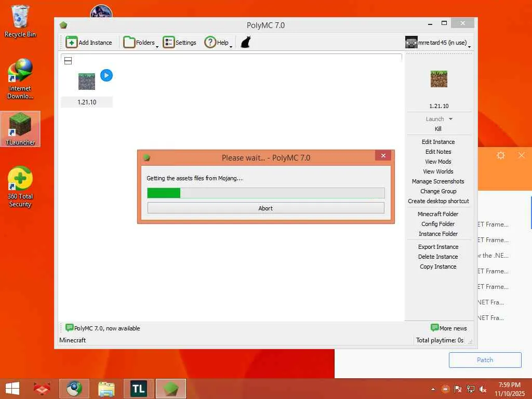Open the Recycle Bin desktop icon
The height and width of the screenshot is (399, 532).
coord(20,21)
